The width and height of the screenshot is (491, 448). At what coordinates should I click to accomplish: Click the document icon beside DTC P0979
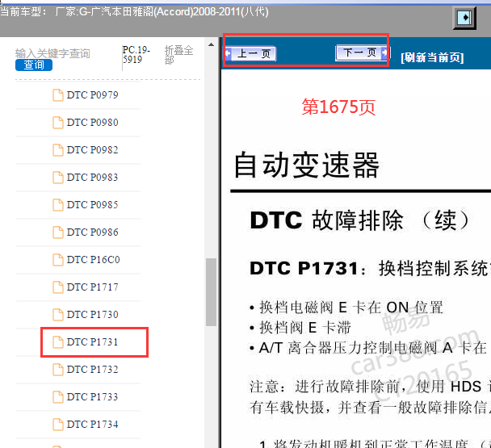(58, 95)
